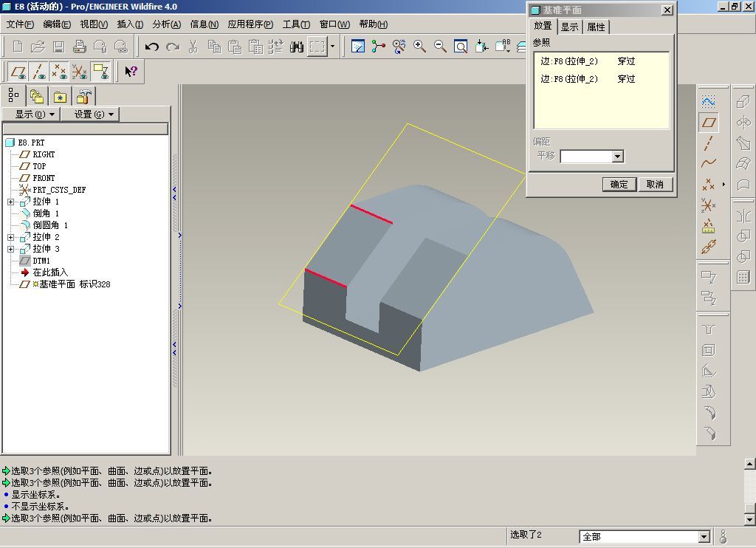Click the Redo arrow icon

coord(173,47)
